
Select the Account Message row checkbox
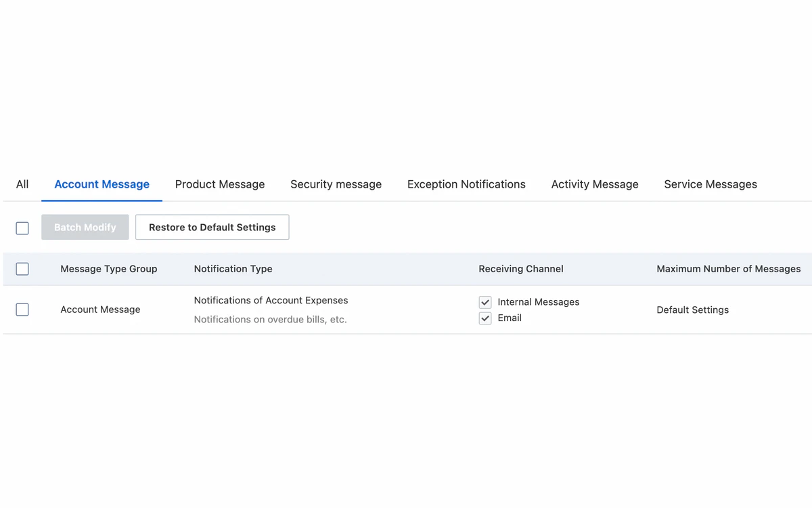tap(22, 310)
